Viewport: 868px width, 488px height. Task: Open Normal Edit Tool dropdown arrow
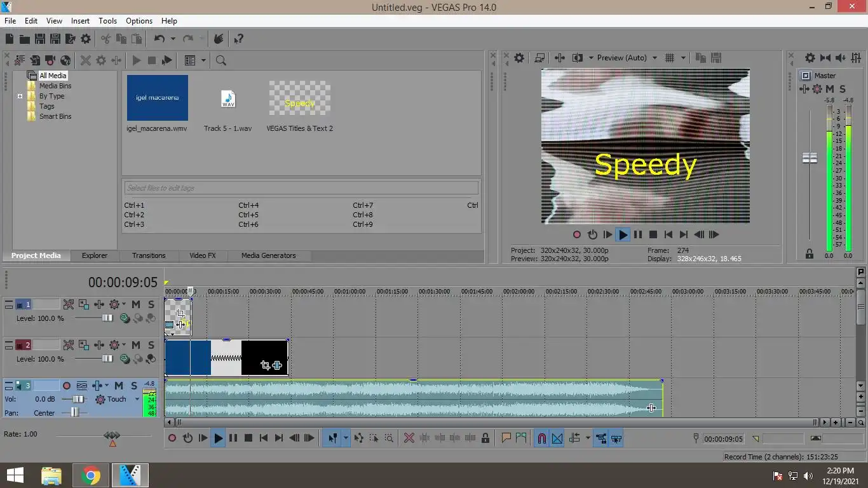tap(346, 438)
